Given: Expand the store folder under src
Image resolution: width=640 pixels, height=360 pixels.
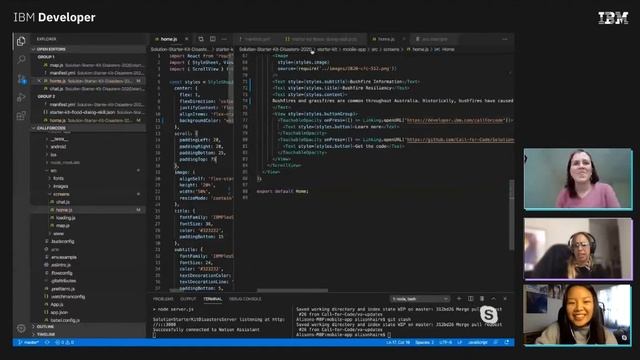Looking at the screenshot, I should [x=58, y=233].
